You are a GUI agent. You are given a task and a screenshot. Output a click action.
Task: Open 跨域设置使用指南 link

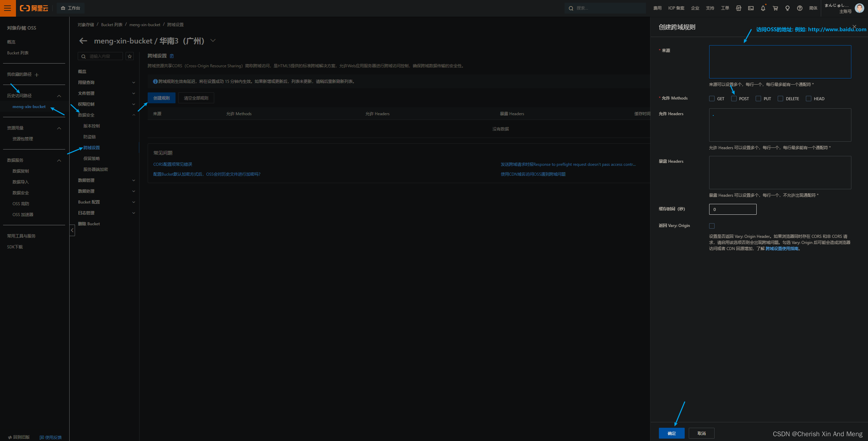click(x=782, y=249)
